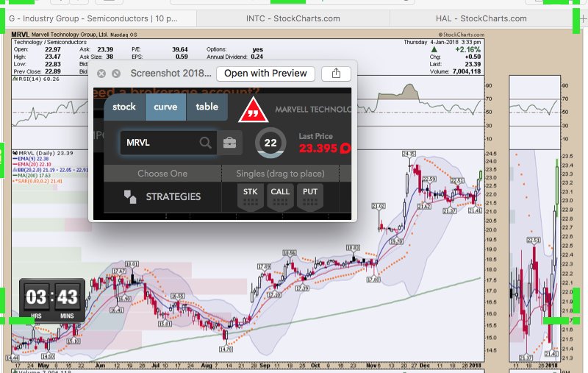Select the Last Price value 23.395
This screenshot has width=588, height=373.
[318, 148]
